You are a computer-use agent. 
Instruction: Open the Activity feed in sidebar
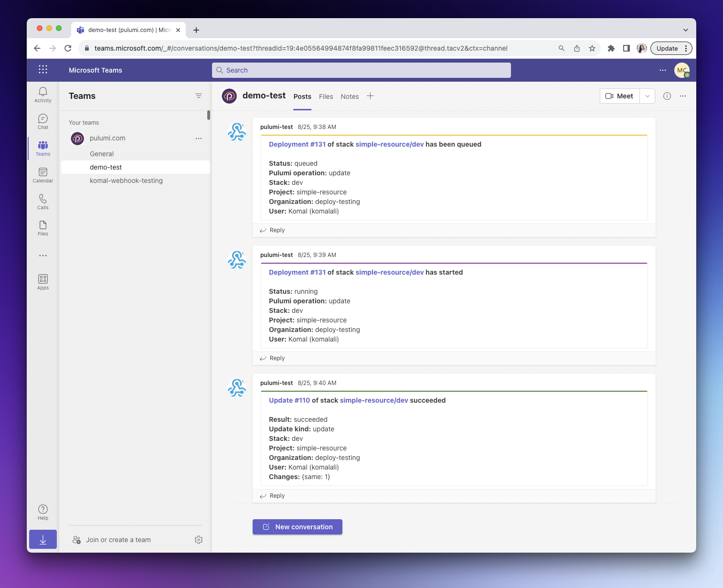click(43, 95)
